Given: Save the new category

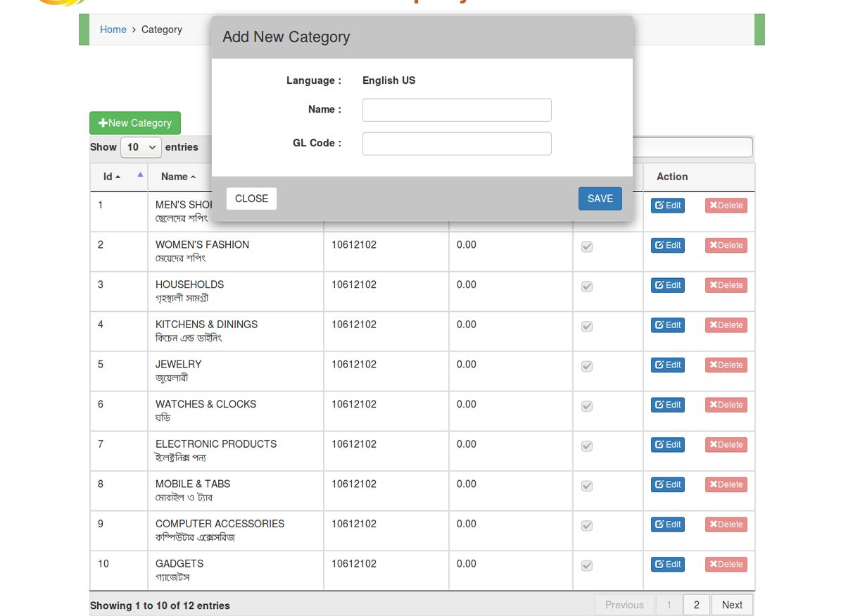Looking at the screenshot, I should [600, 199].
